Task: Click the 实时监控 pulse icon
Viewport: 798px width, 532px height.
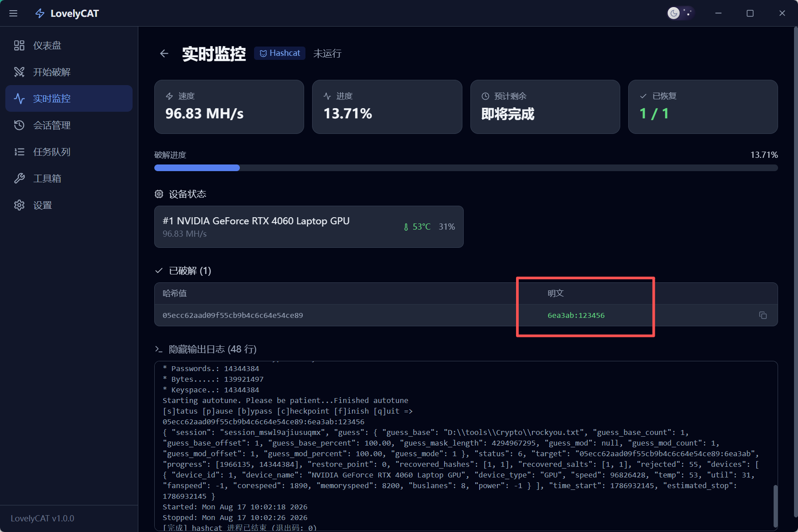Action: point(19,98)
